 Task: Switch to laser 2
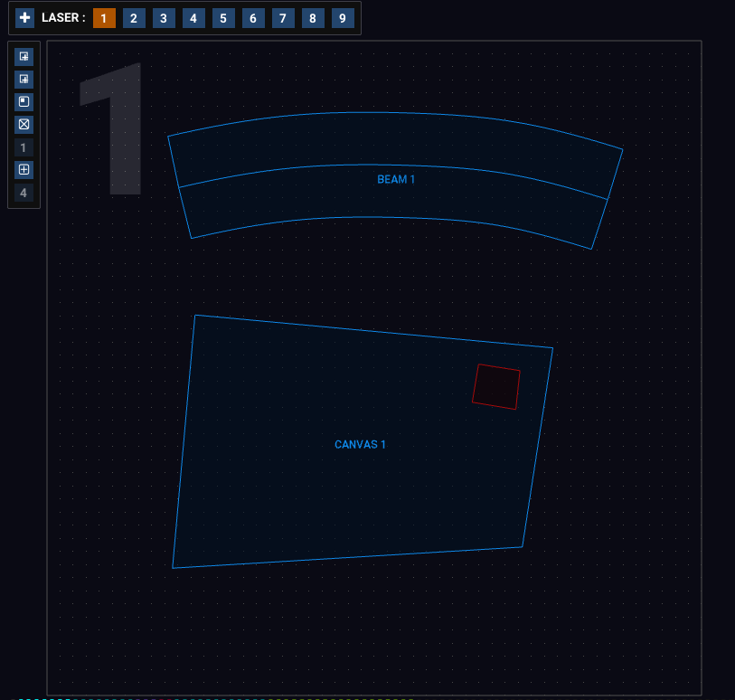coord(134,18)
